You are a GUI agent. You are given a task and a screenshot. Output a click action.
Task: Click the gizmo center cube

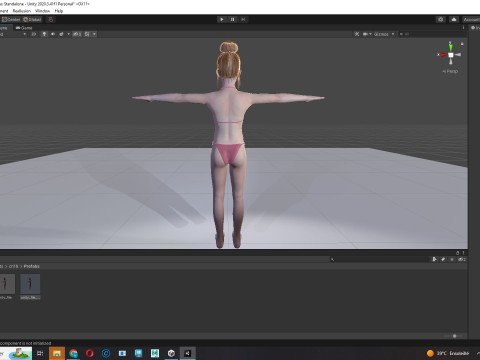coord(451,55)
